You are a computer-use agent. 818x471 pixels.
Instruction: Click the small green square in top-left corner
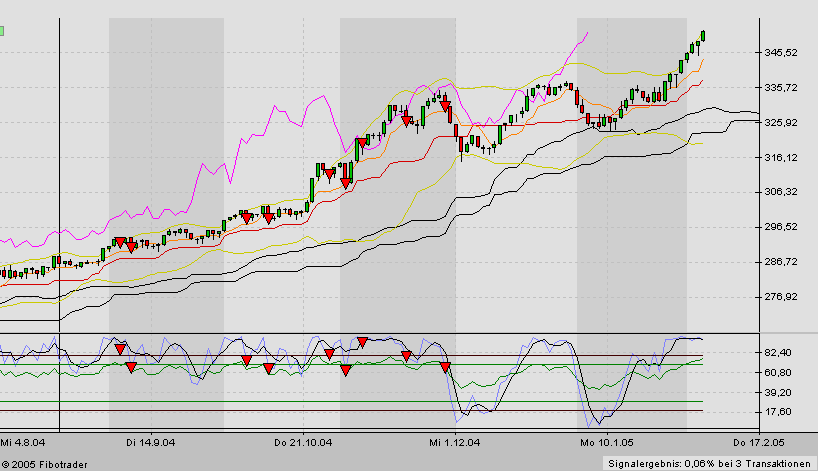coord(2,30)
